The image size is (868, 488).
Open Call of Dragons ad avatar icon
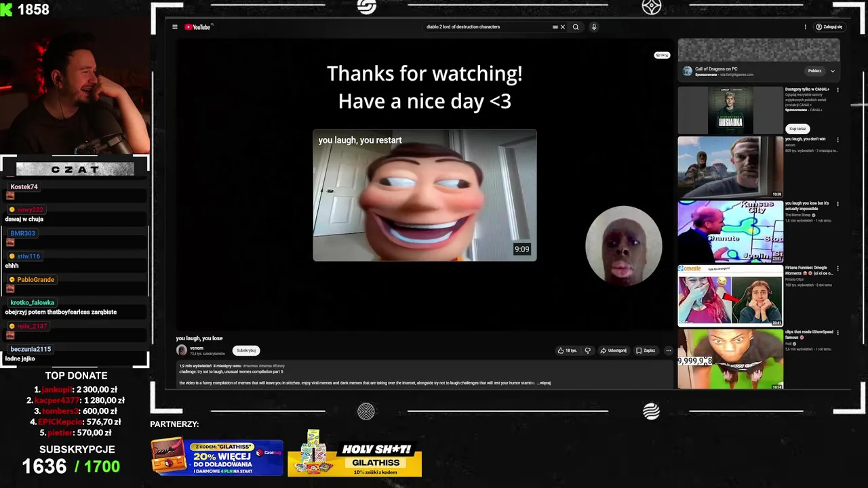(x=687, y=70)
